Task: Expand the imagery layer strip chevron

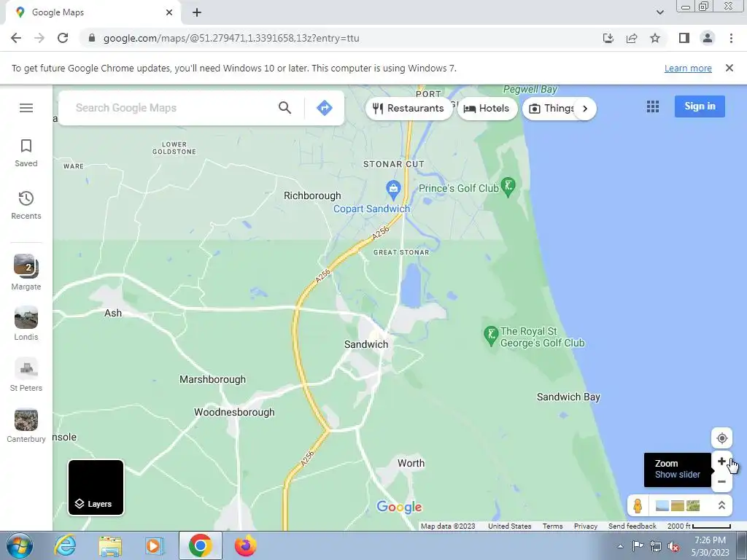Action: tap(721, 505)
